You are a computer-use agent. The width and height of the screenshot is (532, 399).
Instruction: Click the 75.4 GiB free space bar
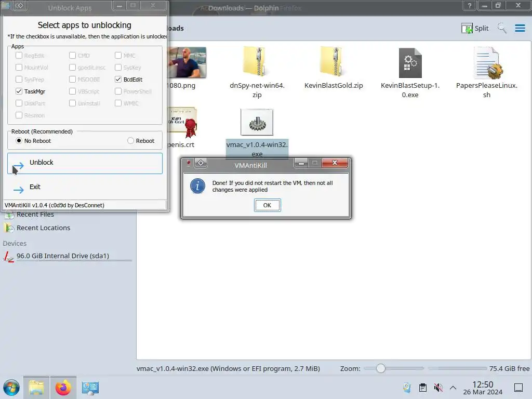pyautogui.click(x=458, y=368)
